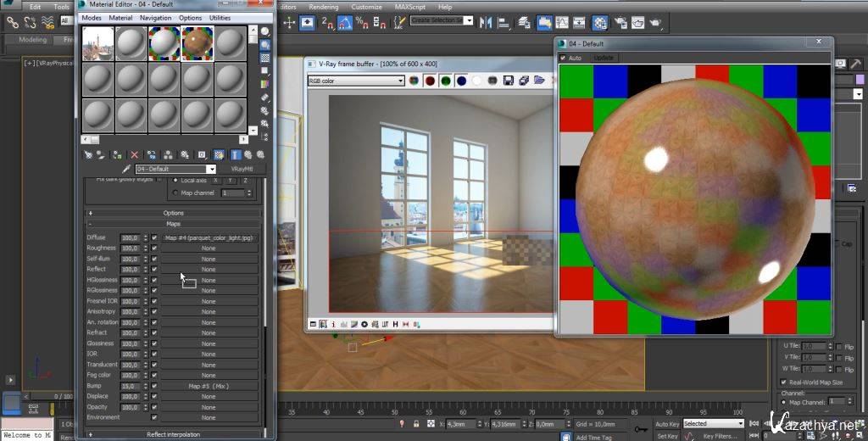
Task: Pick material from object with eyedropper icon
Action: tap(125, 170)
